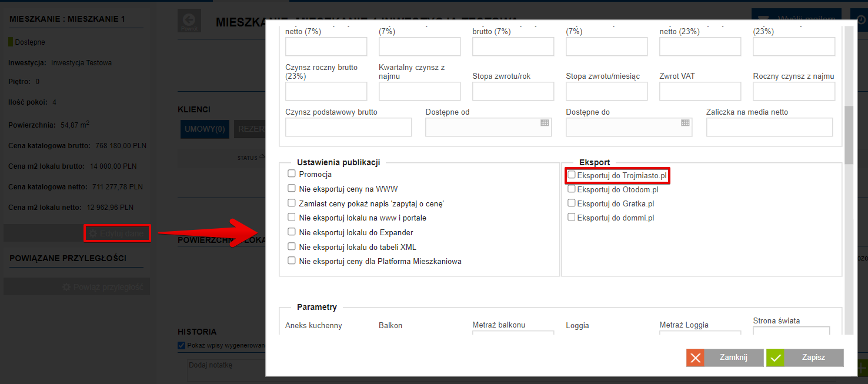The width and height of the screenshot is (868, 384).
Task: Click the MIESZKANIE : MIESZKANIE 1 header
Action: tap(68, 19)
